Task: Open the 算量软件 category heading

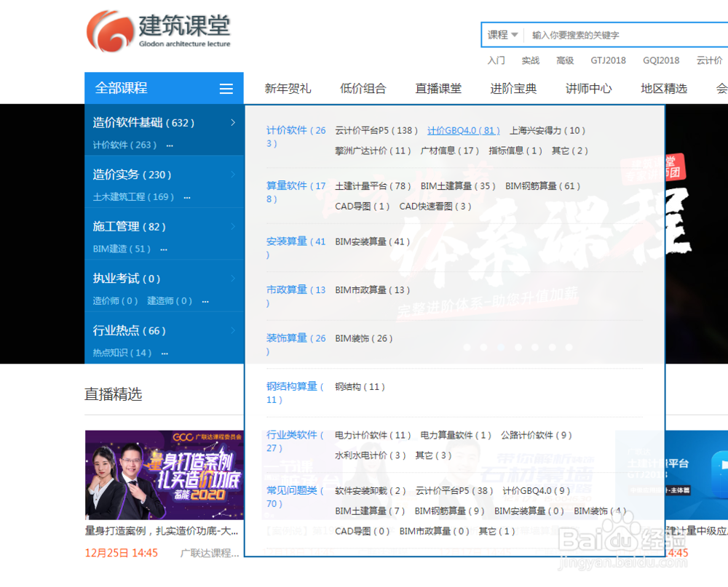Action: pyautogui.click(x=296, y=192)
